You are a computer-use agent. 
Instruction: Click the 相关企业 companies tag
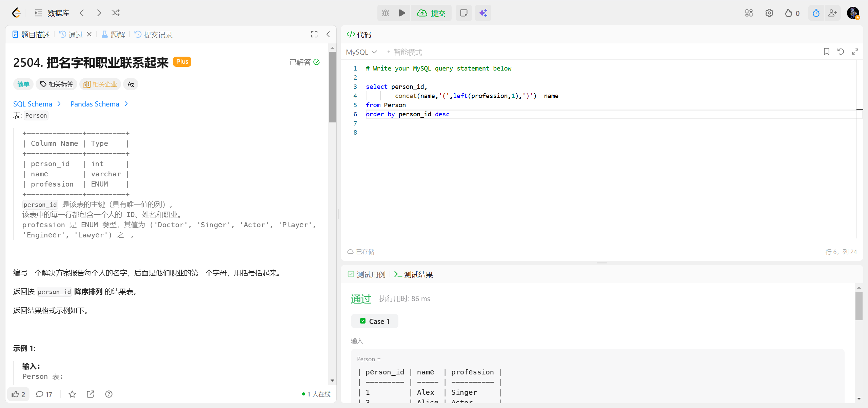coord(100,84)
